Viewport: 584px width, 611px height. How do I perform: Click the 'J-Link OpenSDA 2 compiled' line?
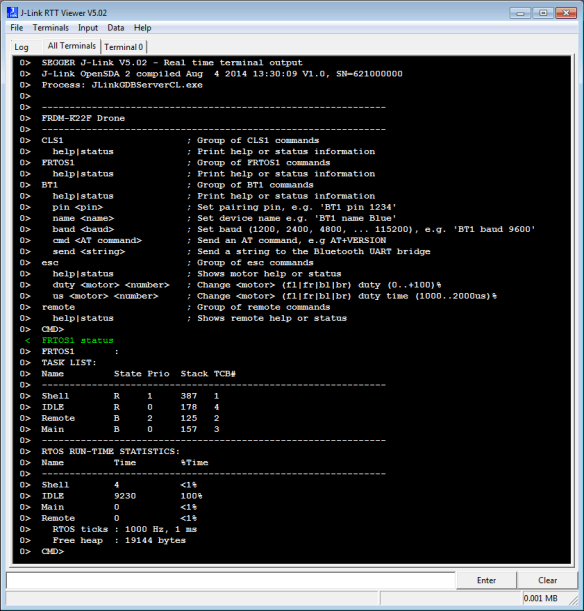(x=222, y=74)
